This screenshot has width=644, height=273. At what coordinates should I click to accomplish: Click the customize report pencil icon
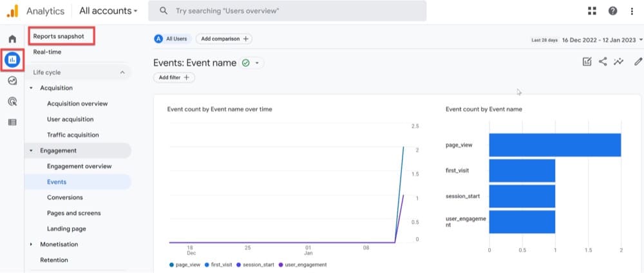pyautogui.click(x=638, y=62)
